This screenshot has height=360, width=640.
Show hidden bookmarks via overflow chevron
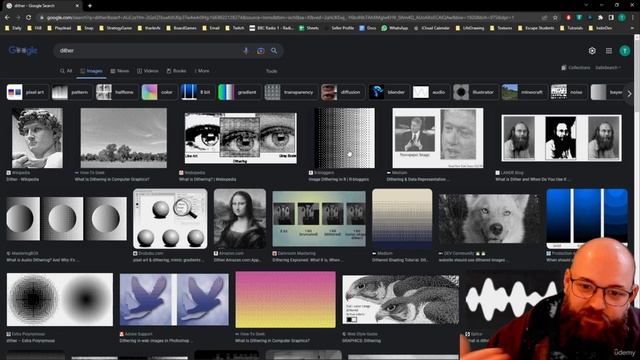coord(632,28)
